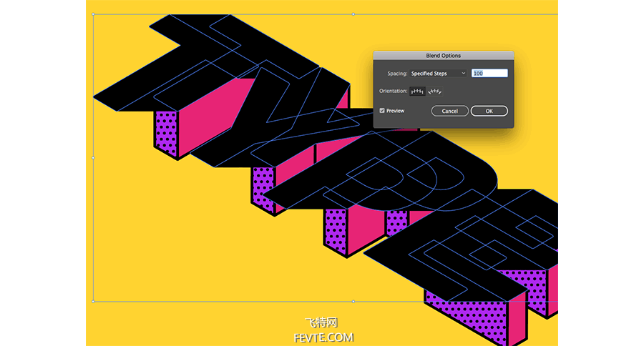This screenshot has width=644, height=346.
Task: Click the top-center bounding box handle
Action: pos(353,14)
